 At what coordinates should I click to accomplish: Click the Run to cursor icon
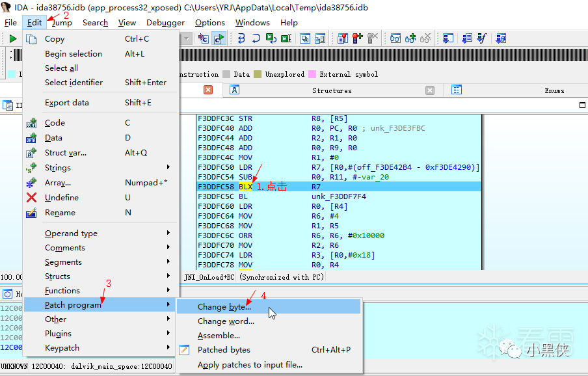point(286,38)
